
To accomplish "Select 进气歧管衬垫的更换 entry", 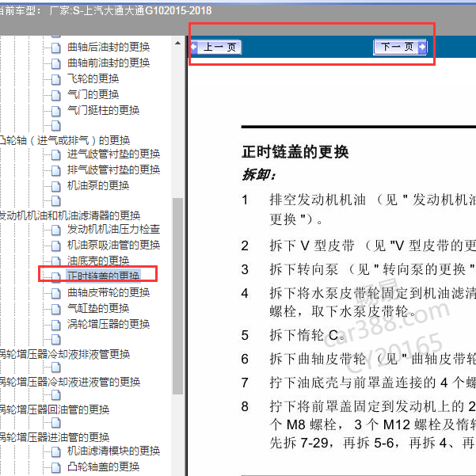I will click(x=113, y=154).
